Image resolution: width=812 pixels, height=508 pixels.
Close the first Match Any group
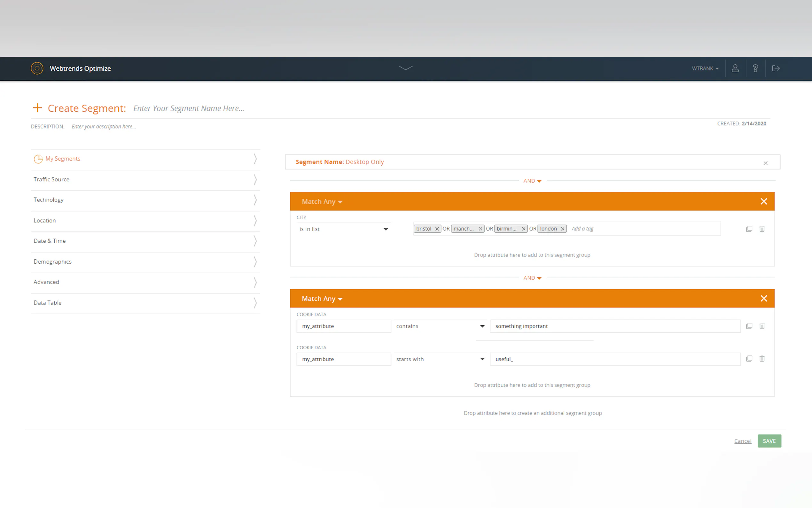coord(764,201)
